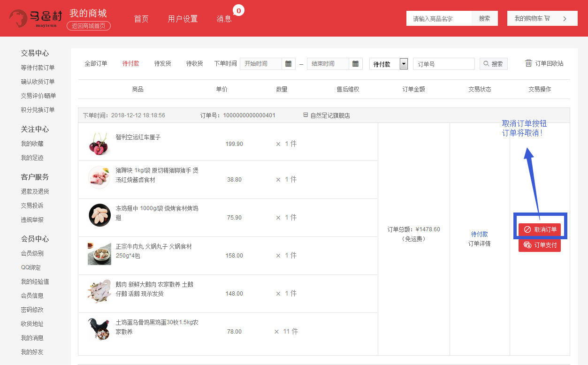Open 退款及退货 in sidebar
The width and height of the screenshot is (588, 365).
tap(35, 191)
